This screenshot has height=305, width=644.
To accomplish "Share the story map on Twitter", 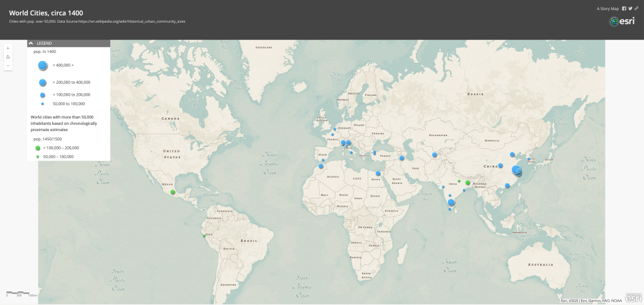I will (x=630, y=8).
